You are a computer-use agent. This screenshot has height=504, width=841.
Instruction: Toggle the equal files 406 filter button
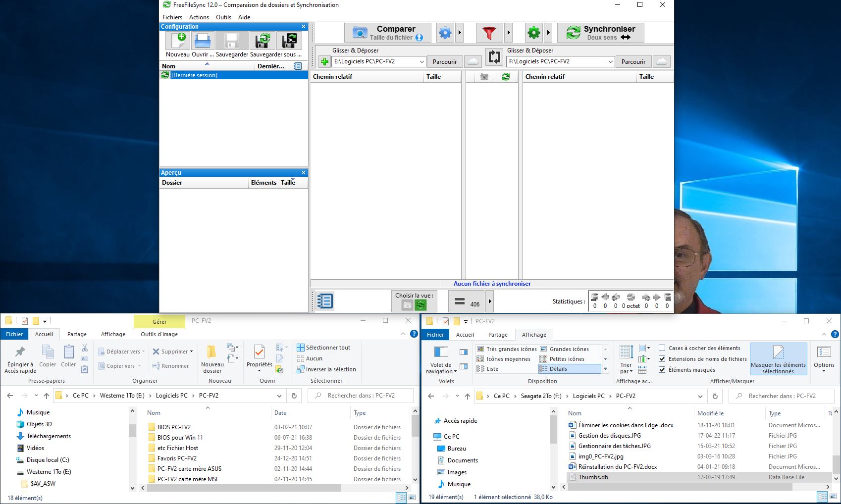(x=467, y=302)
